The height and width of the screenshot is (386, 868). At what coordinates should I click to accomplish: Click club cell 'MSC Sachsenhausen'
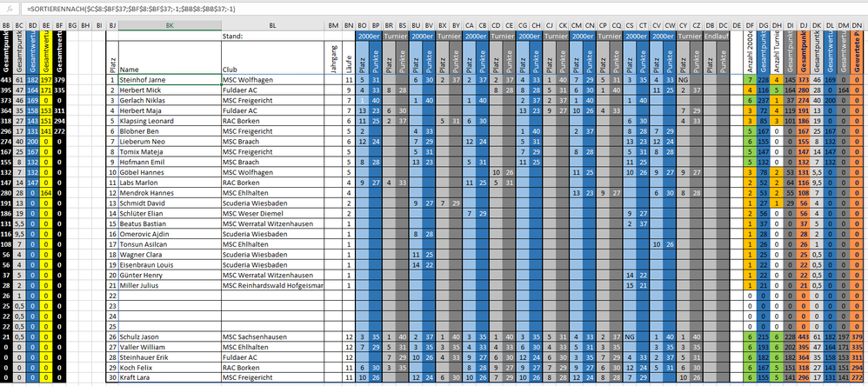273,336
